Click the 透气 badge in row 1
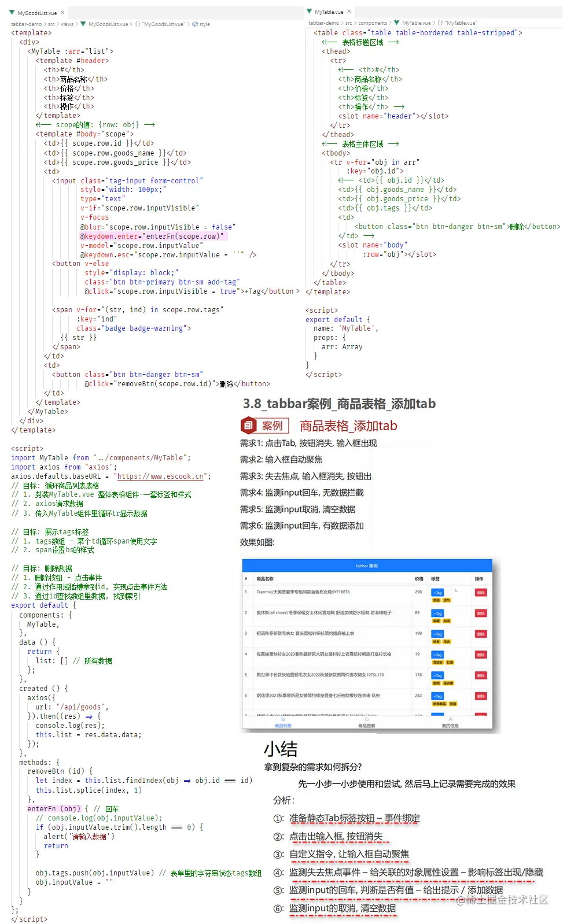Viewport: 567px width, 924px height. tap(447, 600)
